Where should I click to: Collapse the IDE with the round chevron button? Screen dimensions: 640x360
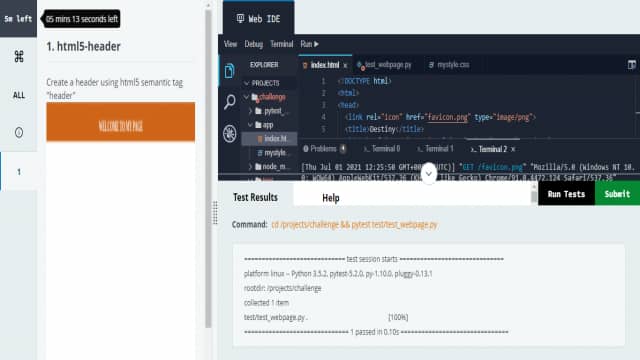coord(429,173)
